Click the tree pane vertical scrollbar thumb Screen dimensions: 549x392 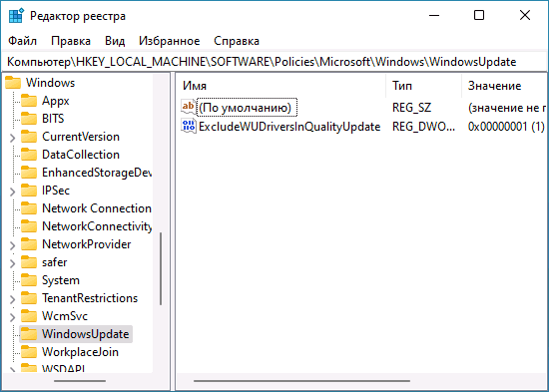[161, 268]
